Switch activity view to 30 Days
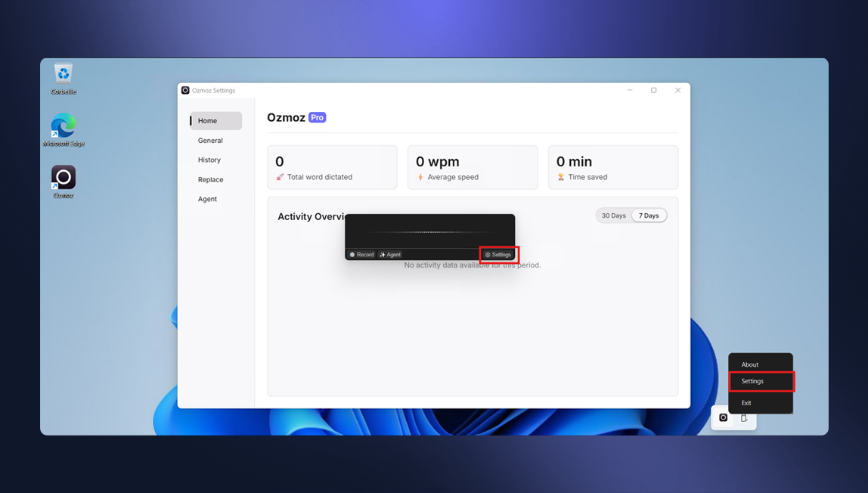This screenshot has width=868, height=493. point(613,215)
